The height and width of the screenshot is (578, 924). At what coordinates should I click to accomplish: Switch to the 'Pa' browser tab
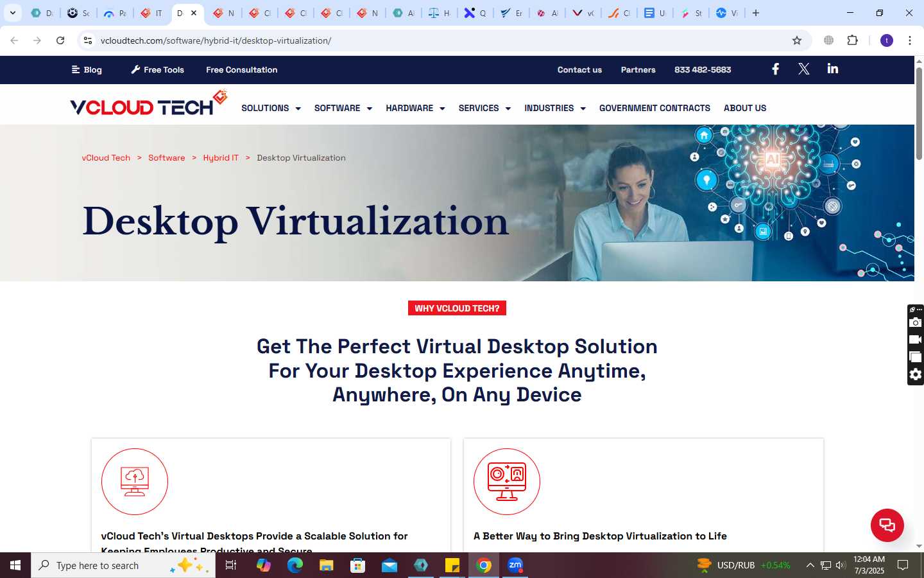[116, 13]
